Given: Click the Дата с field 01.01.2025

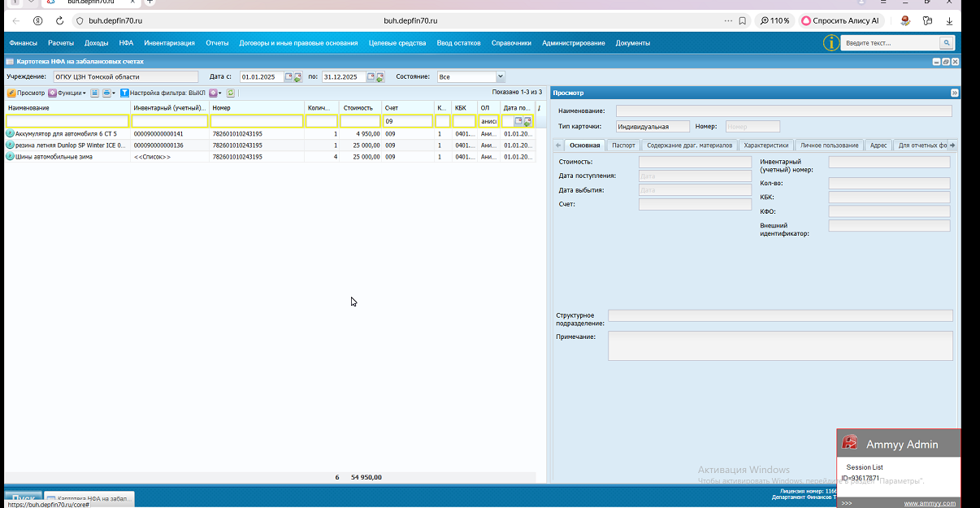Looking at the screenshot, I should [x=262, y=77].
